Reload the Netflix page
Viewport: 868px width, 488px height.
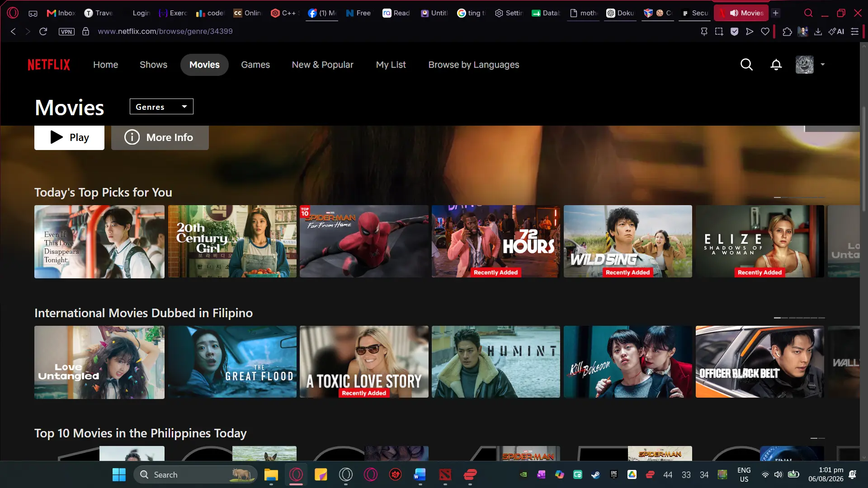click(43, 32)
